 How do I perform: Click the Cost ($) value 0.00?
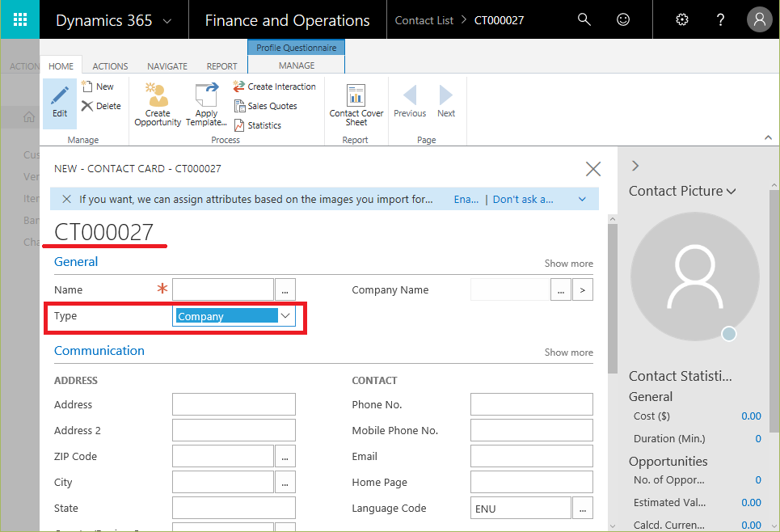[x=751, y=416]
